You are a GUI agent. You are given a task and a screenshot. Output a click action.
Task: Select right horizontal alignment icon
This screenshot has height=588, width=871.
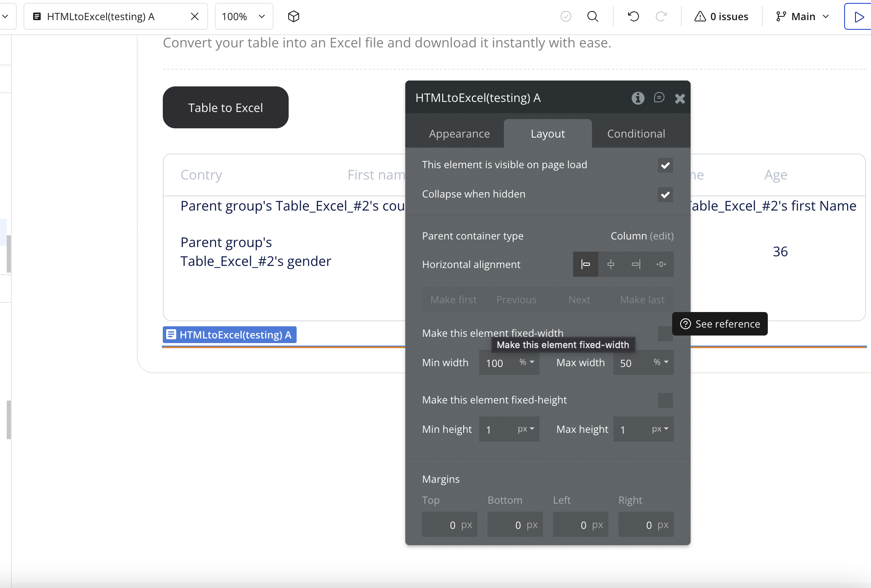coord(636,264)
